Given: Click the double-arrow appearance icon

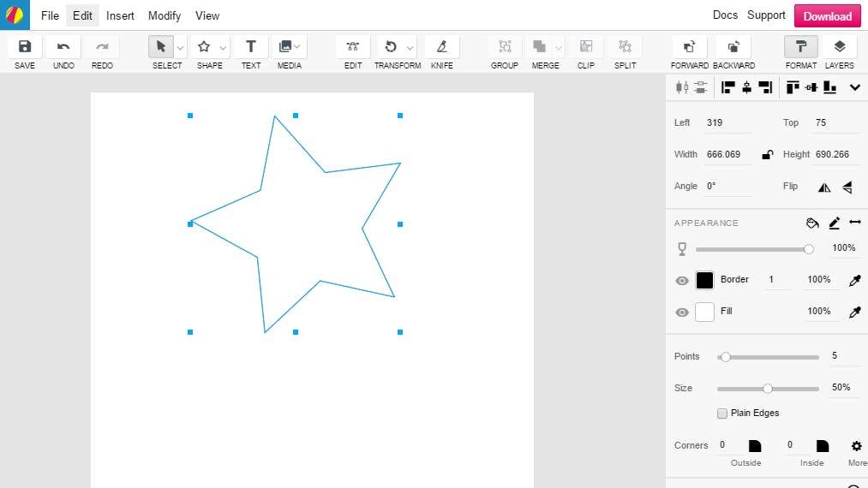Looking at the screenshot, I should pos(854,222).
